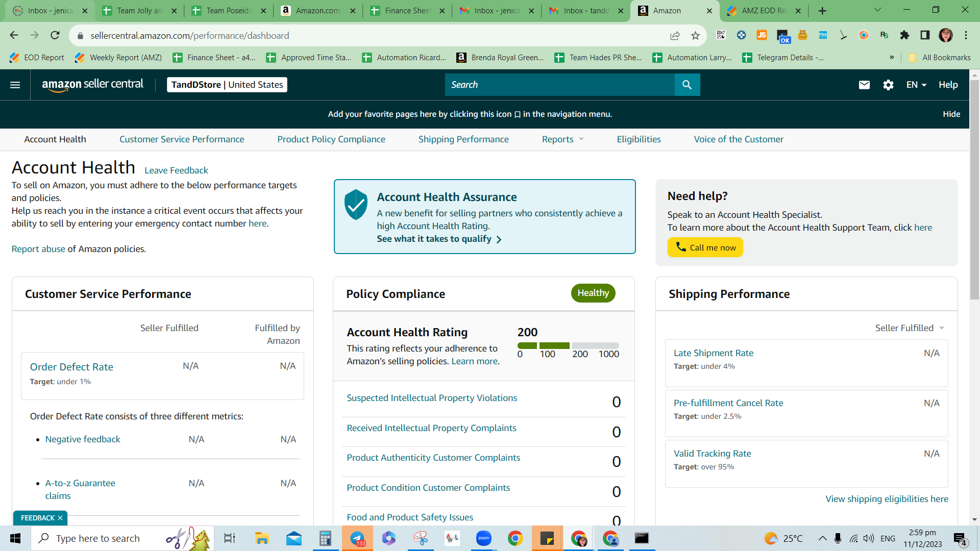Click the seller central Search field
Screen dimensions: 980x551
(x=559, y=85)
